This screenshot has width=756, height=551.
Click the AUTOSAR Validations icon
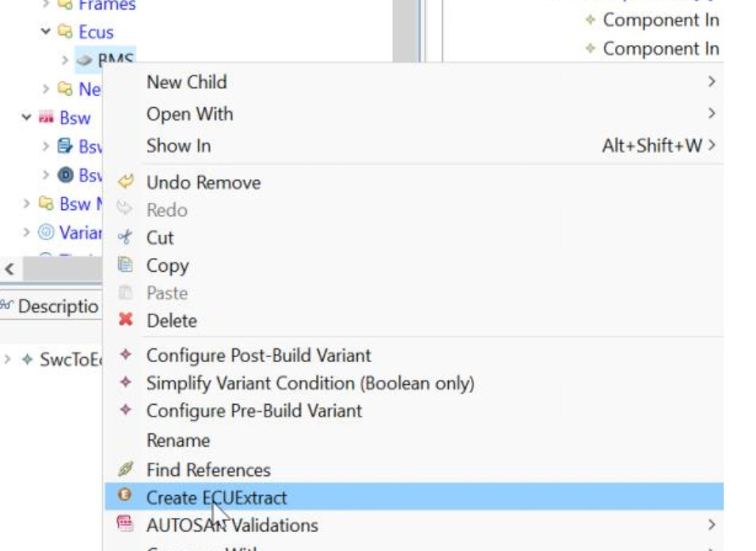pos(125,523)
